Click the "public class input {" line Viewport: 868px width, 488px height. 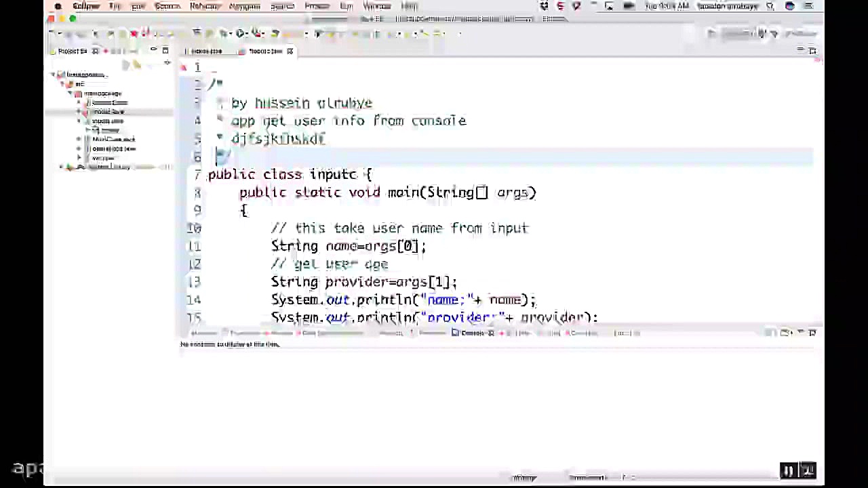point(290,174)
